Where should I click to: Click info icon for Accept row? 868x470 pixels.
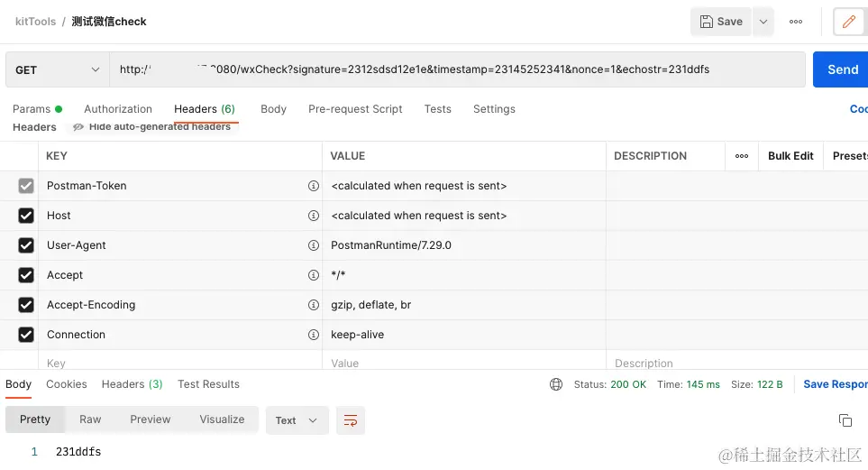[314, 275]
